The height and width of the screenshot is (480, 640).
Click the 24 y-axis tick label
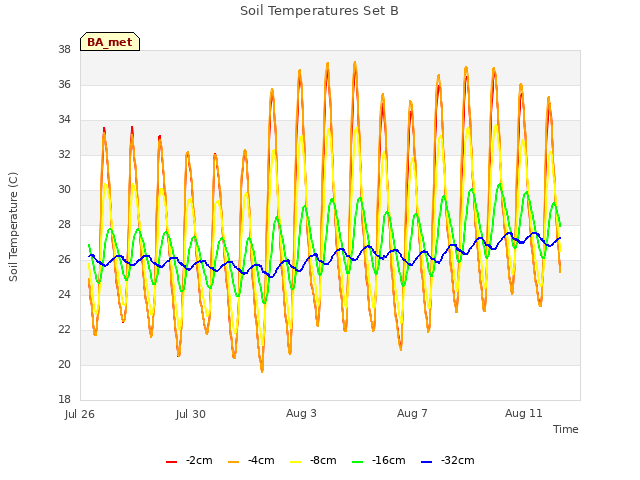(64, 294)
